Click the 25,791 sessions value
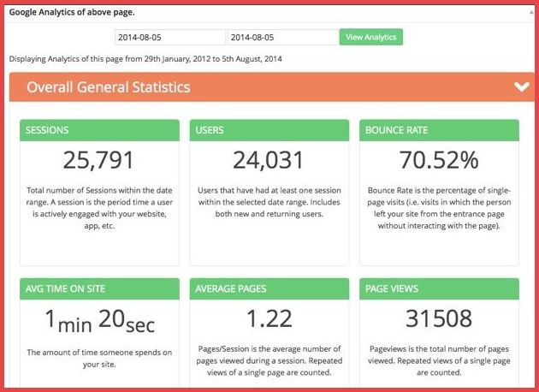Image resolution: width=539 pixels, height=392 pixels. 99,160
